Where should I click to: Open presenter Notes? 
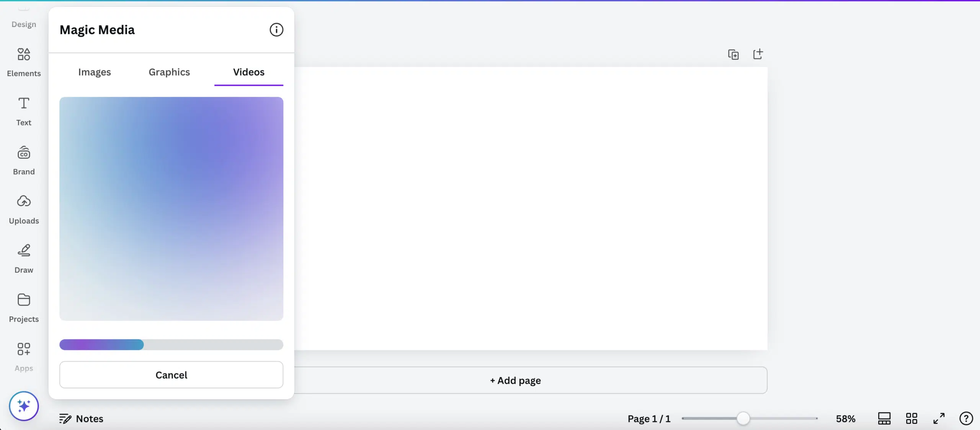81,419
